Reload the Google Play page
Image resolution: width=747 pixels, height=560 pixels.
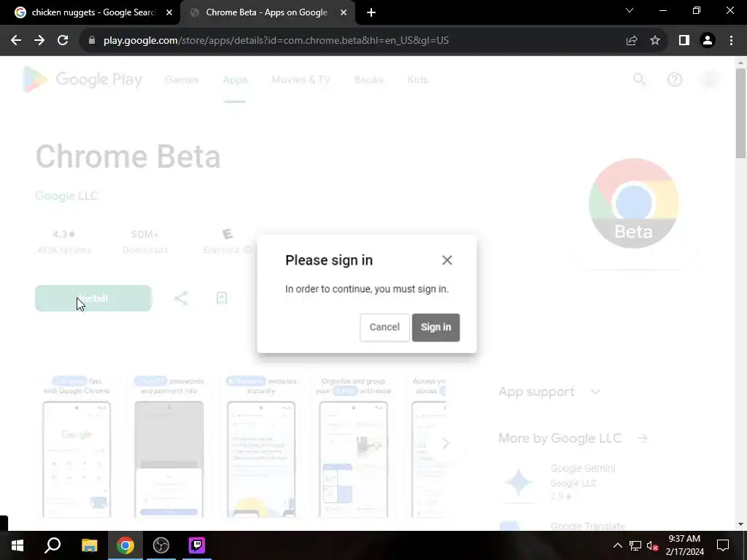(63, 41)
